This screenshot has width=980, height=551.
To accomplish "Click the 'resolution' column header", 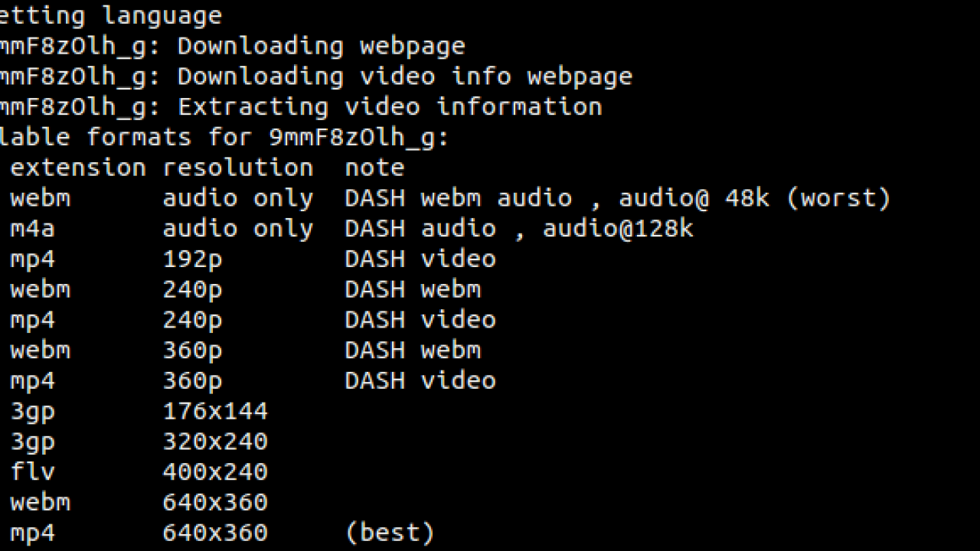I will pos(238,168).
